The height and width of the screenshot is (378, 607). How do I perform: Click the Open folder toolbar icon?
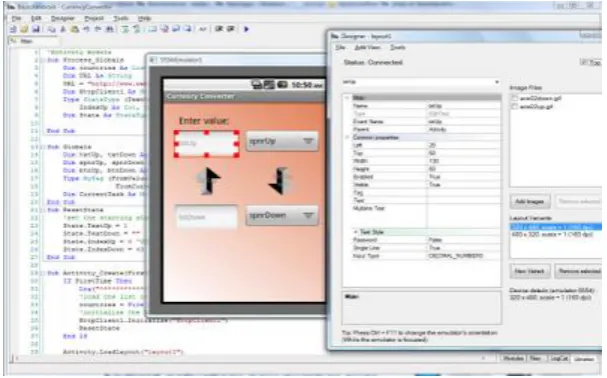pos(24,29)
